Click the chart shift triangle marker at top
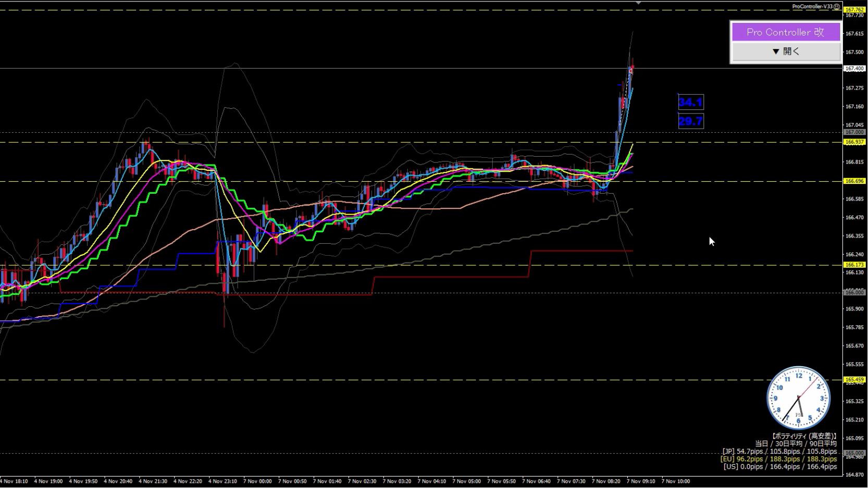This screenshot has height=488, width=868. click(638, 3)
